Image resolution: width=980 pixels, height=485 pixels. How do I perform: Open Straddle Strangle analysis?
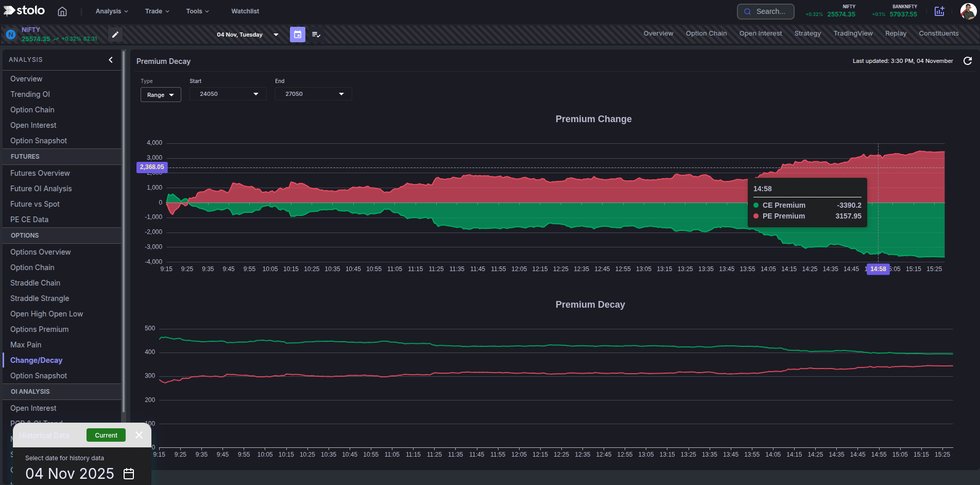click(39, 298)
